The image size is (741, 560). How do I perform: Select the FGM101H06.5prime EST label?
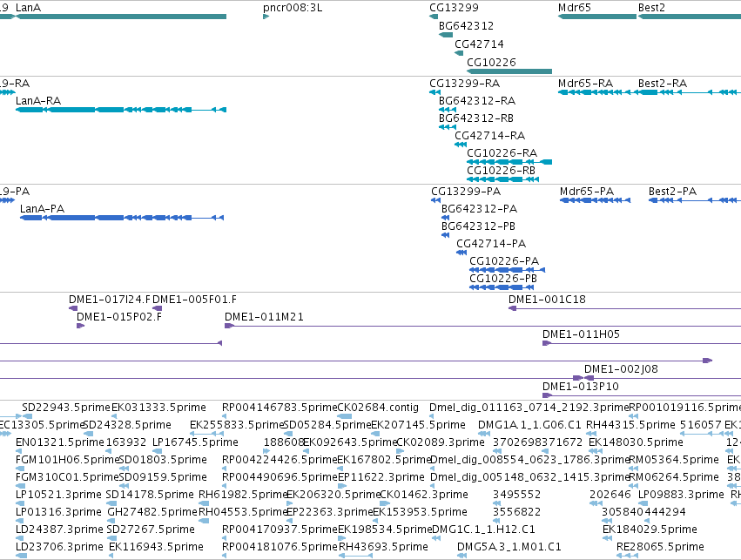[67, 460]
